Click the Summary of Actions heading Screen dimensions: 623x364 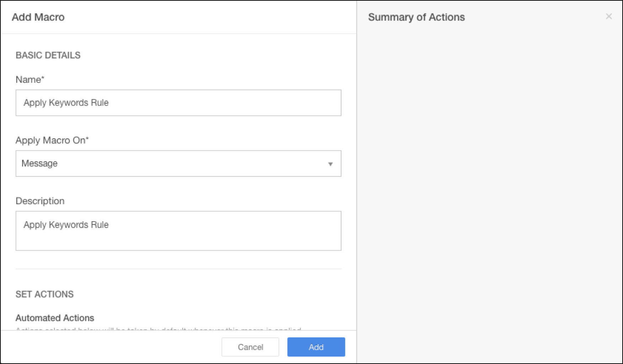(416, 17)
